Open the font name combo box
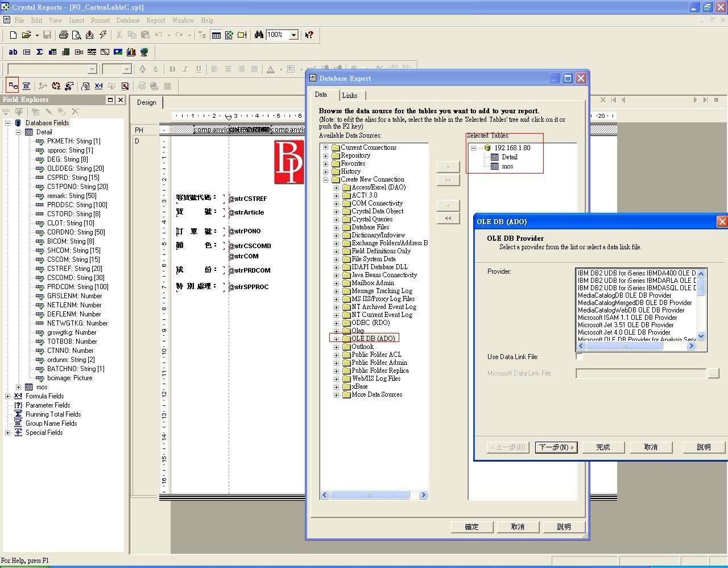Screen dimensions: 728x568 (x=92, y=69)
